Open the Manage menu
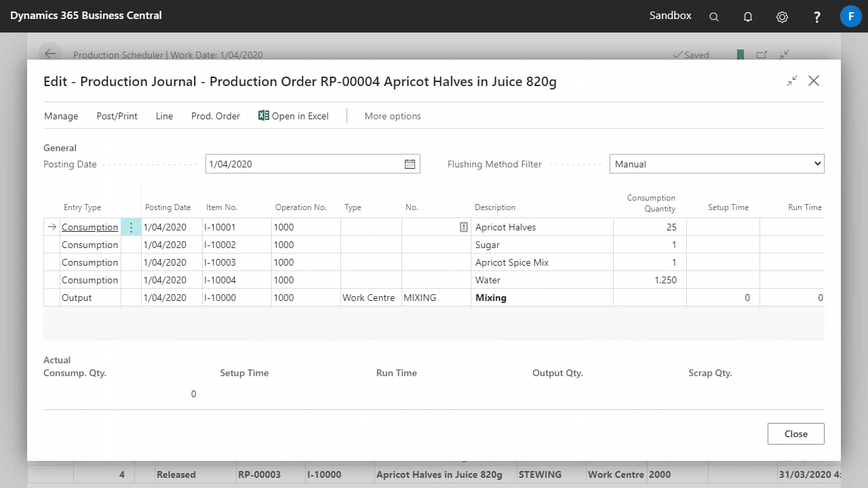Viewport: 868px width, 488px height. pyautogui.click(x=61, y=116)
